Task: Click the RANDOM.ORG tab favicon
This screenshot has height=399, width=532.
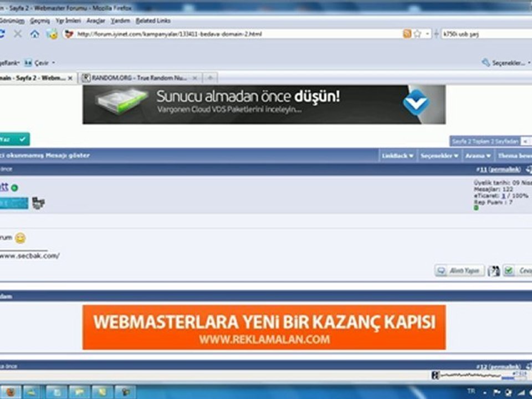Action: (x=86, y=78)
